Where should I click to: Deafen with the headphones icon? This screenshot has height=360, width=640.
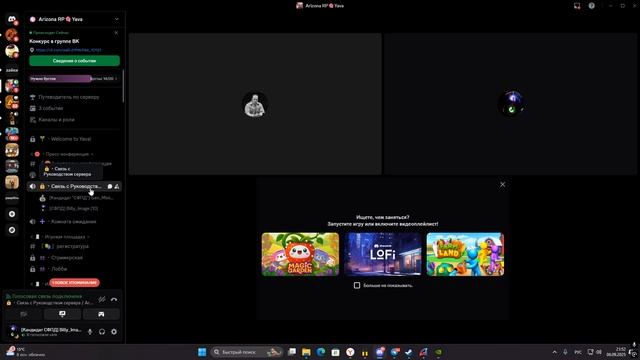[102, 332]
